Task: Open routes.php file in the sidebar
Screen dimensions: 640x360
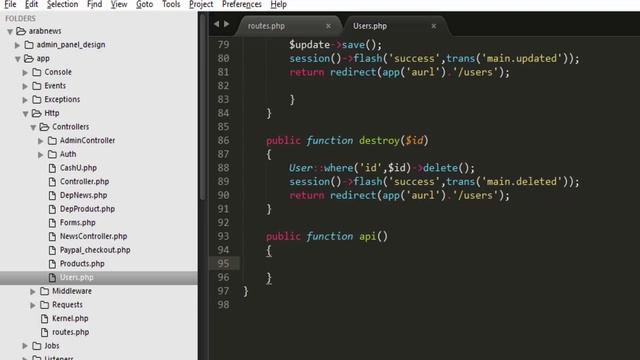Action: (70, 332)
